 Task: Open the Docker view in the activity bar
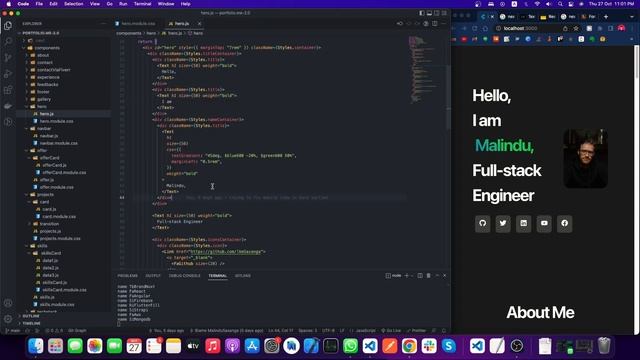(8, 106)
